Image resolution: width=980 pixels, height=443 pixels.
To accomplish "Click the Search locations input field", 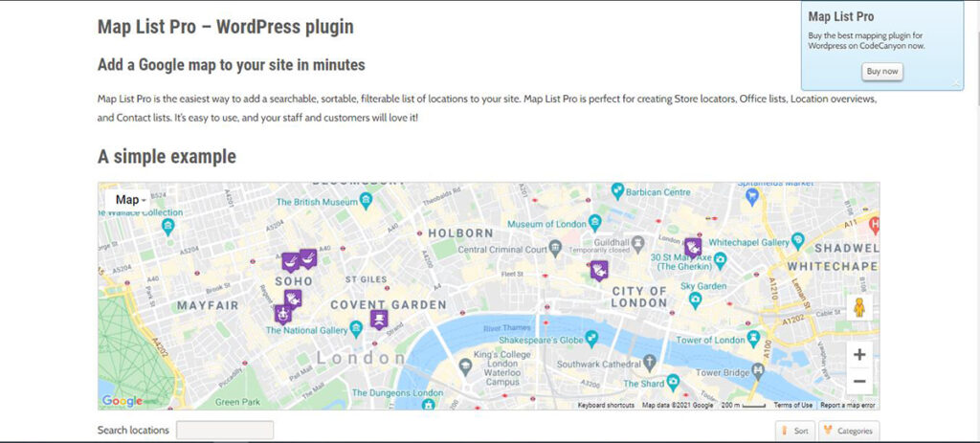I will click(225, 431).
